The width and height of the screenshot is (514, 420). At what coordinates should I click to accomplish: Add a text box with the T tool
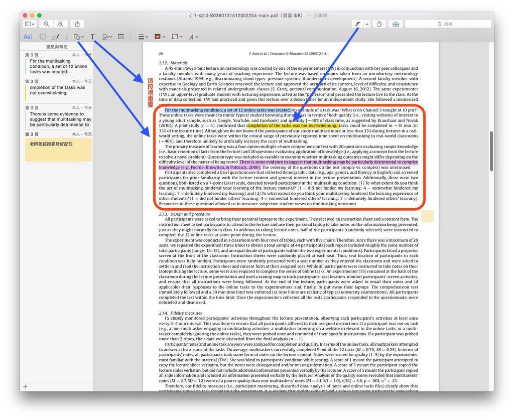point(93,37)
